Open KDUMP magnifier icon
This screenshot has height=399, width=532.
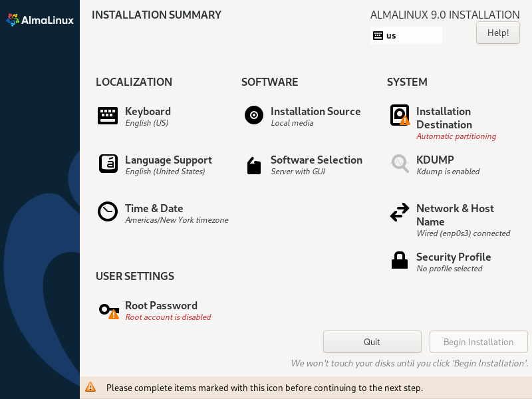pos(400,164)
